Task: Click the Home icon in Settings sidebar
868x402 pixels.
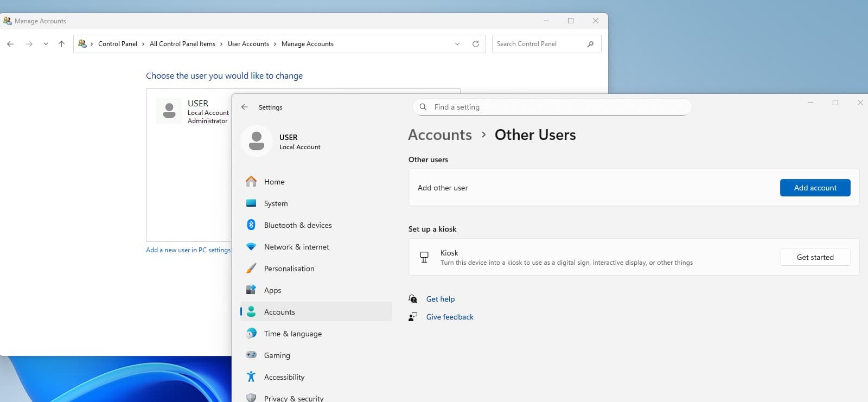Action: (x=251, y=182)
